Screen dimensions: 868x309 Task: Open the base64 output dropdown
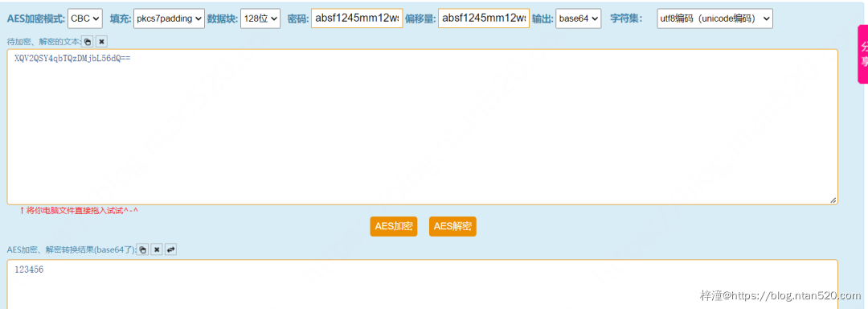point(579,19)
